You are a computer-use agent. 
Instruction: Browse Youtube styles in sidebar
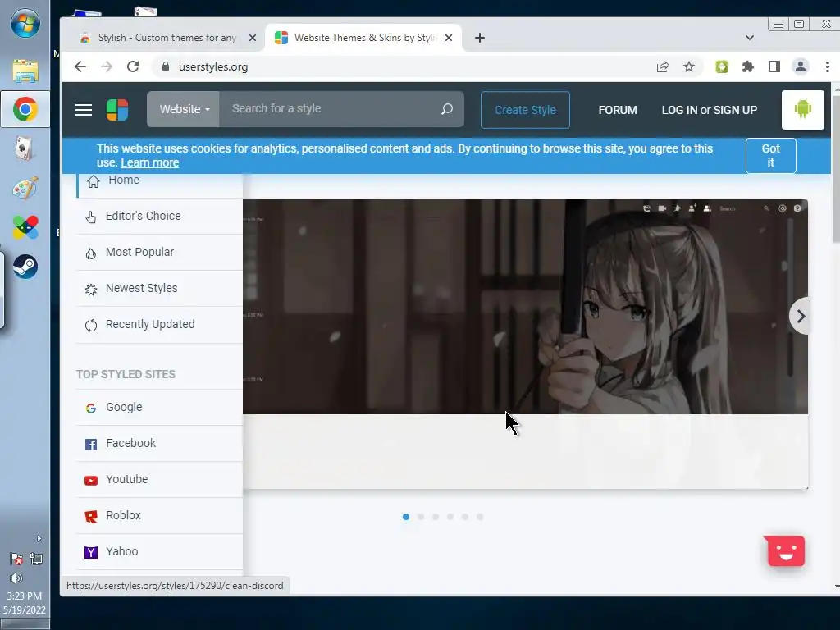pos(160,479)
